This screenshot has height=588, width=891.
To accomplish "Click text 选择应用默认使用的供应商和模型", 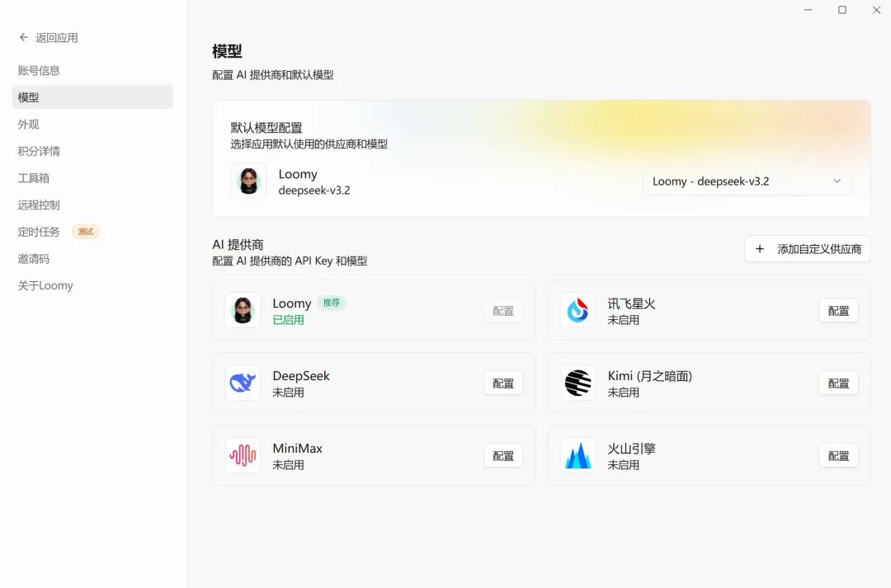I will pos(309,144).
